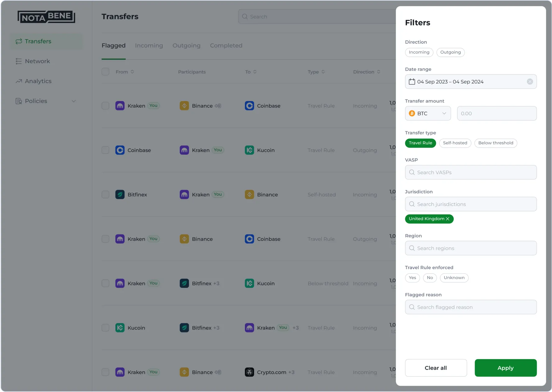Image resolution: width=552 pixels, height=392 pixels.
Task: Check the Kraken to Crypto.com transfer row
Action: pyautogui.click(x=106, y=372)
